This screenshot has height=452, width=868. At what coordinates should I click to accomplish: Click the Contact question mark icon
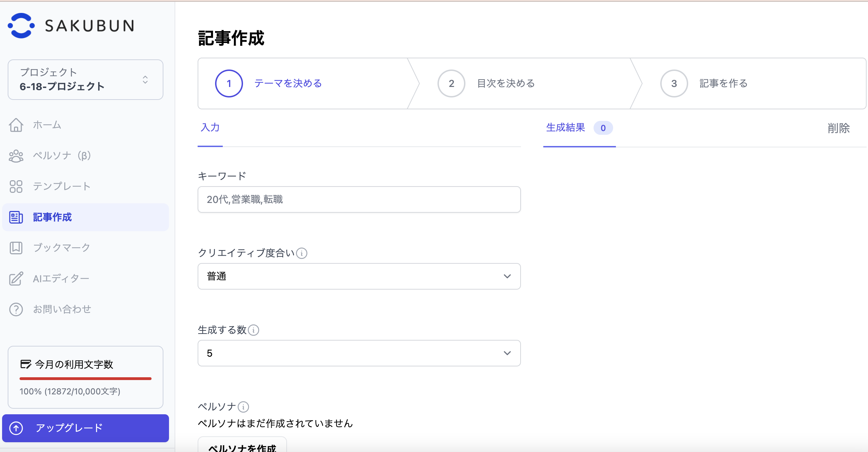point(16,309)
